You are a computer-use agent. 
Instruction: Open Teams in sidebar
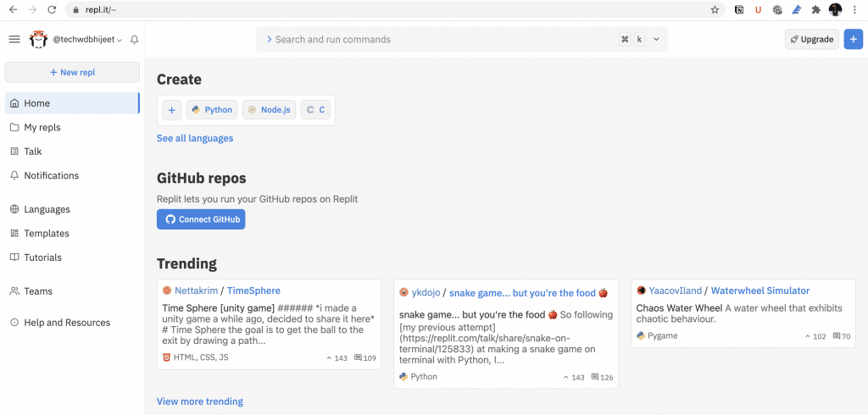72,291
